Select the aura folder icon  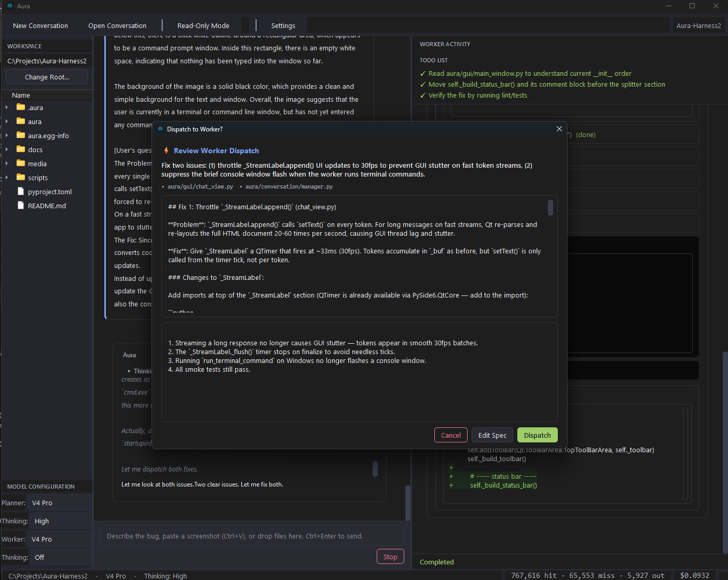[21, 122]
